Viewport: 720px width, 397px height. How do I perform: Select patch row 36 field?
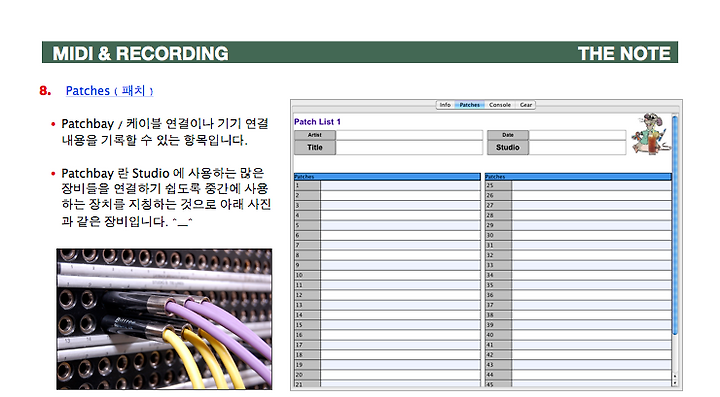click(x=591, y=295)
